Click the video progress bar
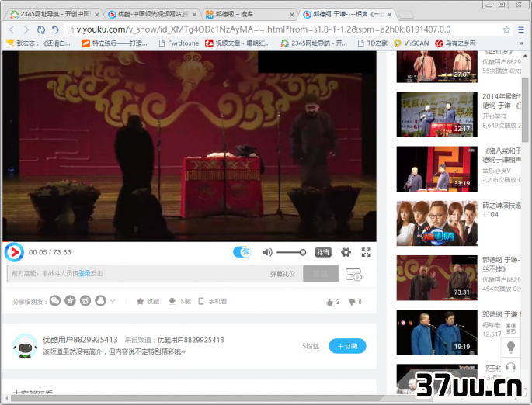This screenshot has width=532, height=405. point(190,241)
